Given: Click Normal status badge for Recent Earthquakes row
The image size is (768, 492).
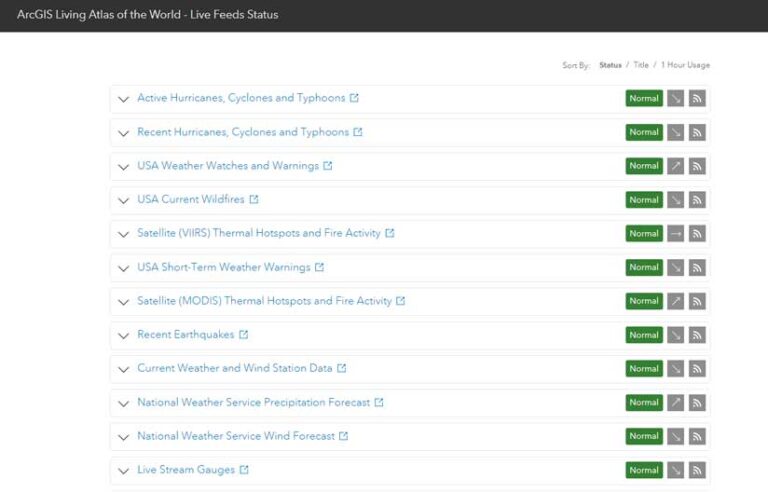Looking at the screenshot, I should tap(644, 335).
